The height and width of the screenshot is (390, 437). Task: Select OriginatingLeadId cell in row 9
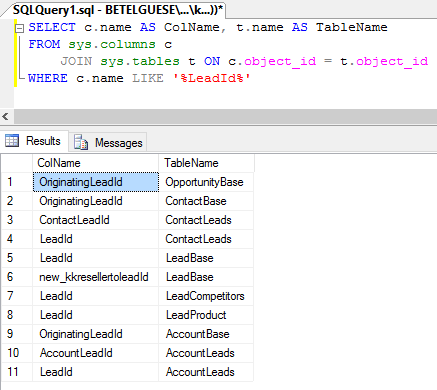[96, 334]
